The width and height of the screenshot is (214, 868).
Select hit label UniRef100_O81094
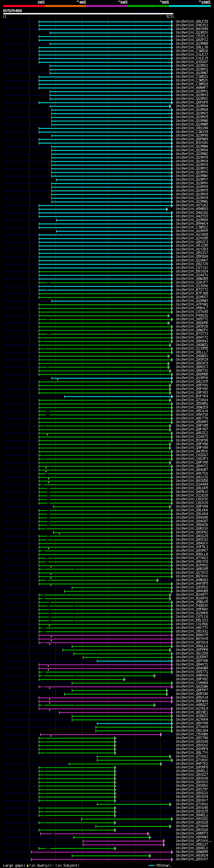[x=192, y=128]
